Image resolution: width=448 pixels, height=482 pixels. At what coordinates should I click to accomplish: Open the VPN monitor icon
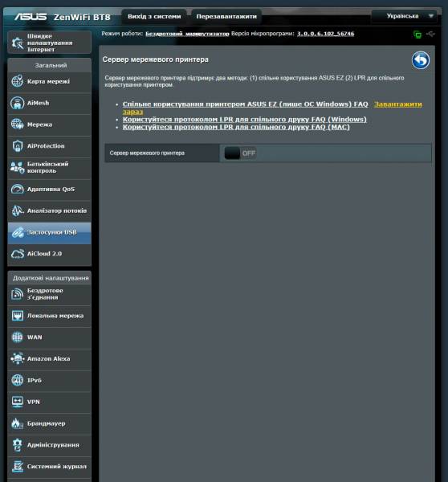click(17, 402)
